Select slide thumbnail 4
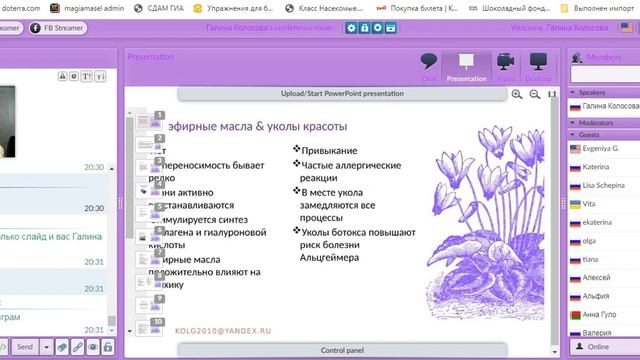Image resolution: width=640 pixels, height=360 pixels. [149, 190]
